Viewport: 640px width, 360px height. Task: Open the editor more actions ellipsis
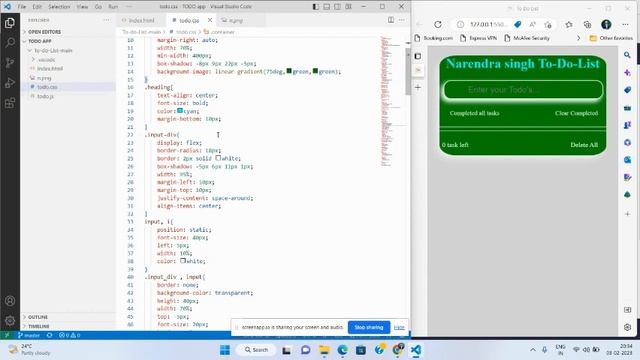[x=402, y=20]
